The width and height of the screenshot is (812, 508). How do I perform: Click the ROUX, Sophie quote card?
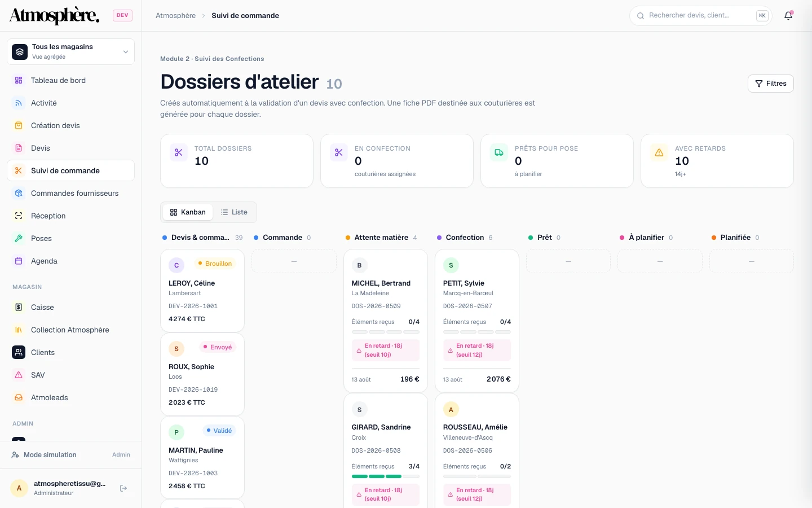202,374
